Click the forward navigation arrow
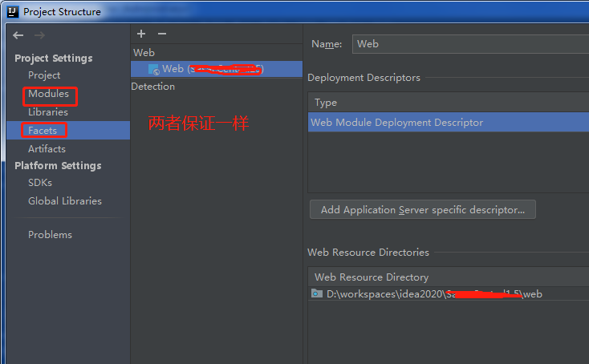This screenshot has height=364, width=589. click(x=39, y=35)
